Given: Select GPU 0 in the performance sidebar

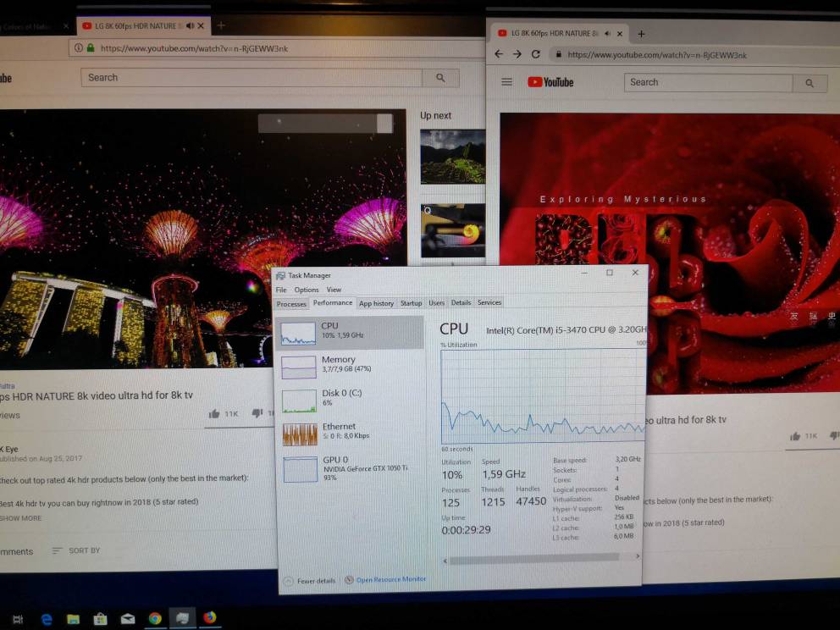Looking at the screenshot, I should pyautogui.click(x=351, y=468).
